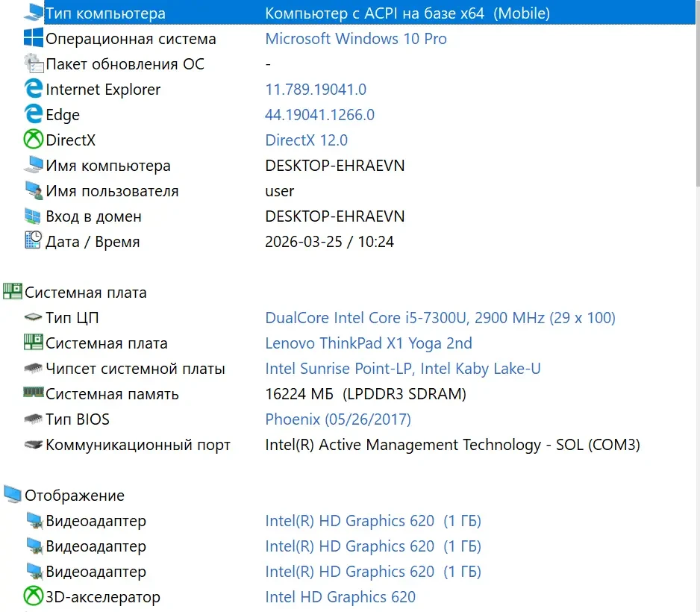Screen dimensions: 700x612
Task: Open the Intel HD Graphics 620 accelerator link
Action: [341, 596]
